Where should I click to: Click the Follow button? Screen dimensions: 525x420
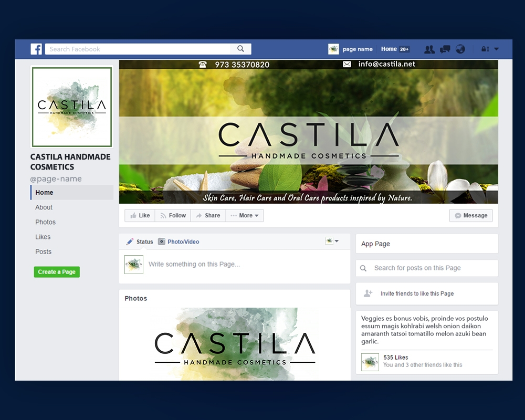point(173,216)
